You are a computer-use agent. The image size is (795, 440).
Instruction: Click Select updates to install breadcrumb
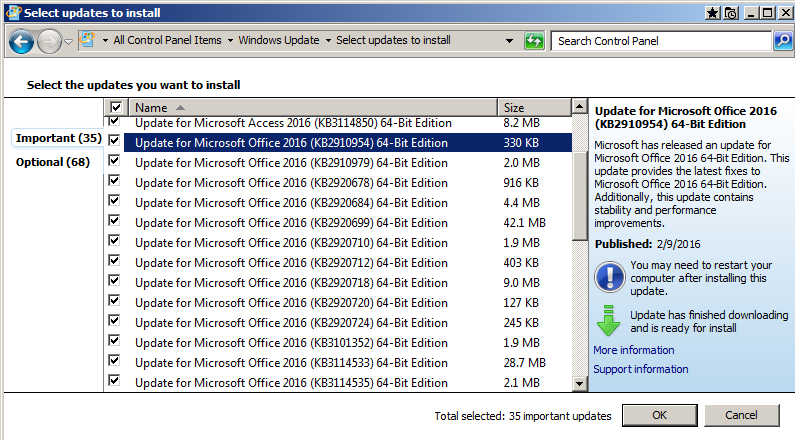point(393,40)
